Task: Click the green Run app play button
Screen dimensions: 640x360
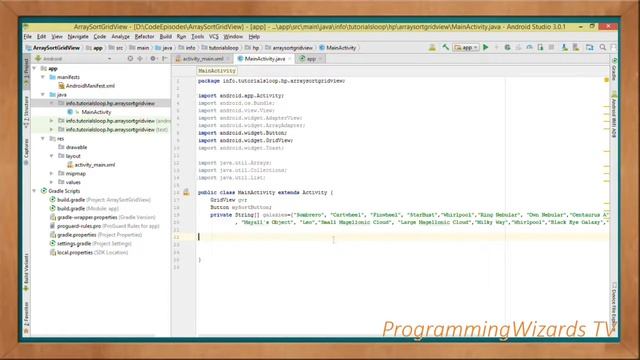Action: (x=486, y=48)
